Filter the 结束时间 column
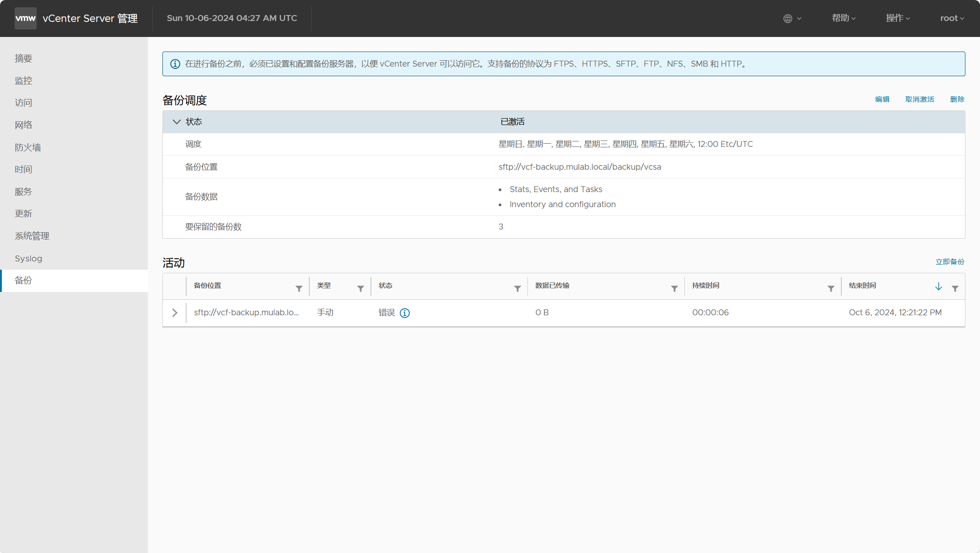Image resolution: width=980 pixels, height=553 pixels. (955, 288)
